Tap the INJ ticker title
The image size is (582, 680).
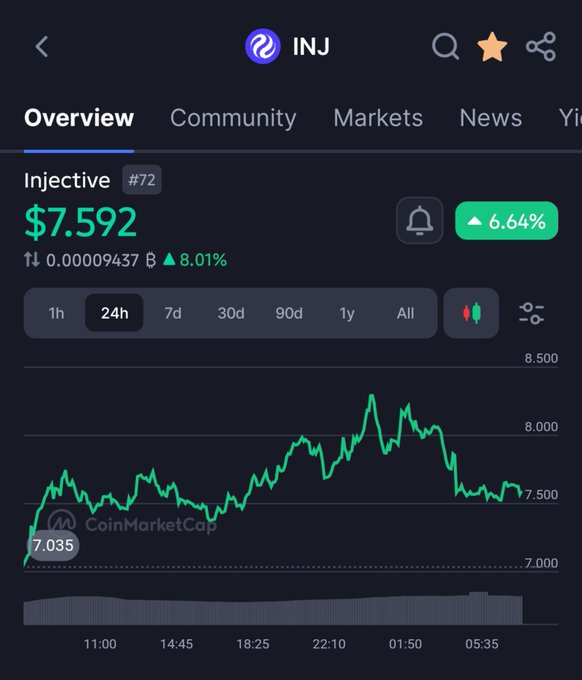click(x=311, y=46)
